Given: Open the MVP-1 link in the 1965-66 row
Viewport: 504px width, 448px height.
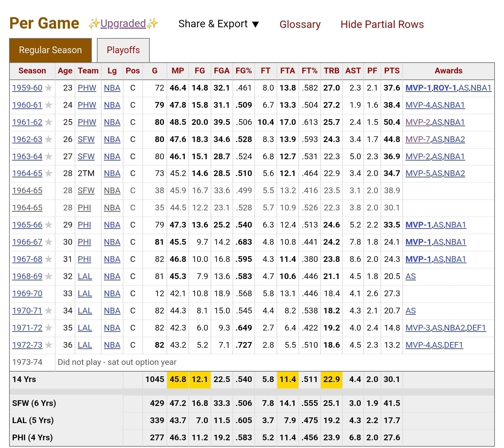Looking at the screenshot, I should pos(418,225).
